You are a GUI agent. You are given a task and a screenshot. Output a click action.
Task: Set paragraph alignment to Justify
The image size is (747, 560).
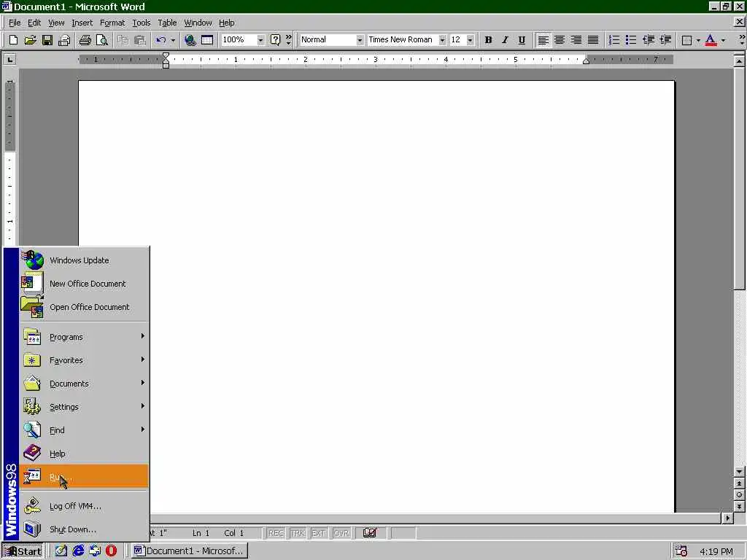[x=593, y=40]
